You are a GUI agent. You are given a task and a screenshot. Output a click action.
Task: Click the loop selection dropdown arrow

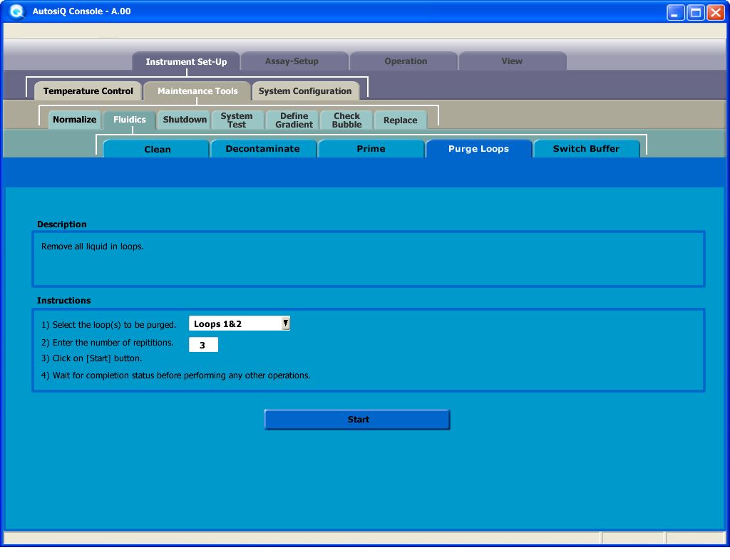tap(285, 323)
